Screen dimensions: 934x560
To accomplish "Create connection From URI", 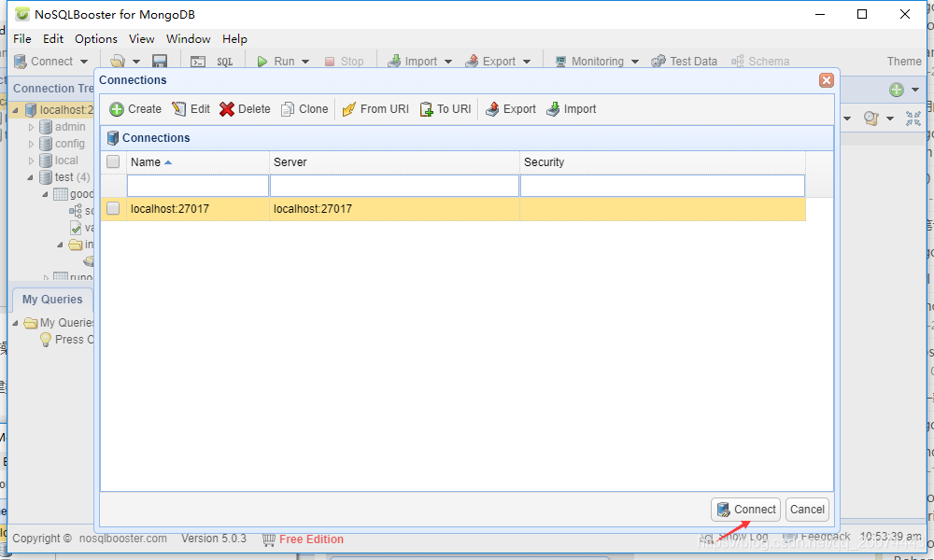I will point(375,109).
